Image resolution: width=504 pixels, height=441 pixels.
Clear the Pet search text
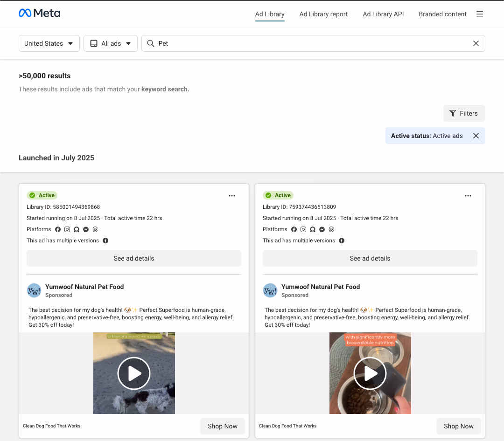coord(476,43)
